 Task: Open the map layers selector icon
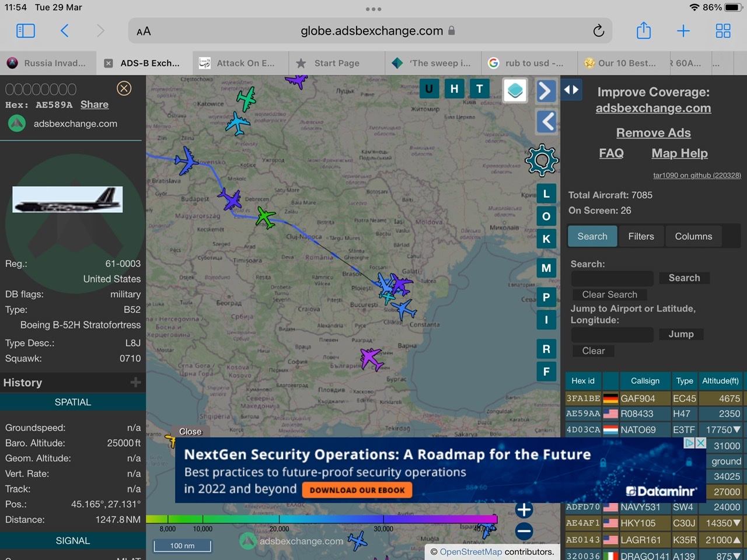(x=515, y=90)
